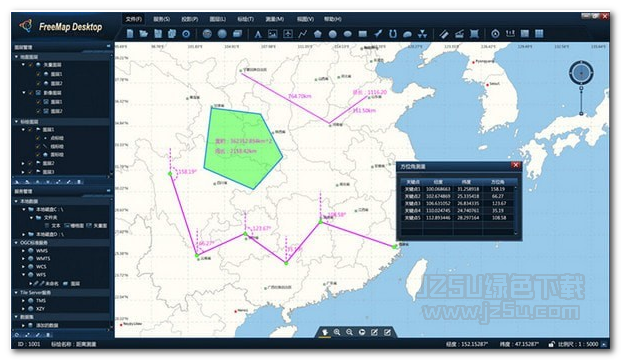Click the three-node cluster toolbar icon
Image resolution: width=621 pixels, height=360 pixels.
click(423, 34)
